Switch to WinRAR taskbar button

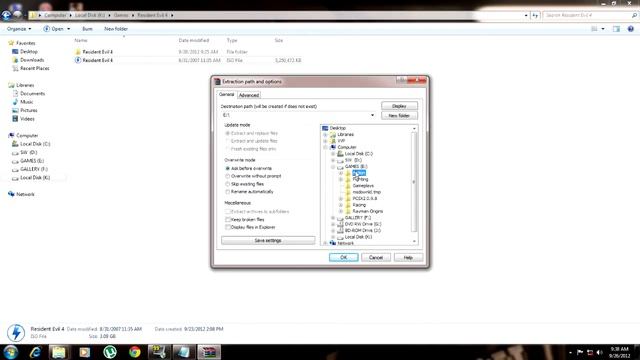tap(209, 352)
